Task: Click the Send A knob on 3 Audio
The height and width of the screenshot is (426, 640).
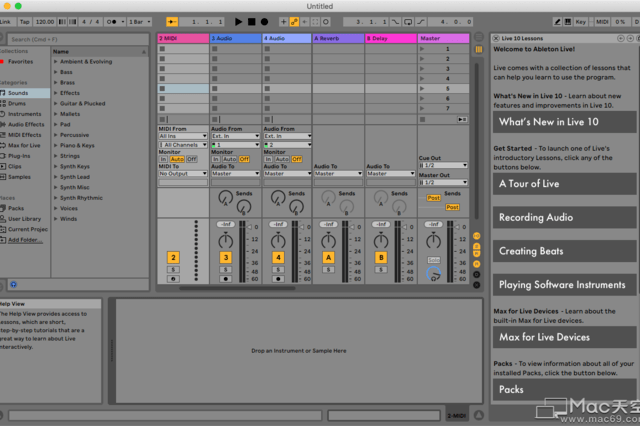Action: (225, 197)
